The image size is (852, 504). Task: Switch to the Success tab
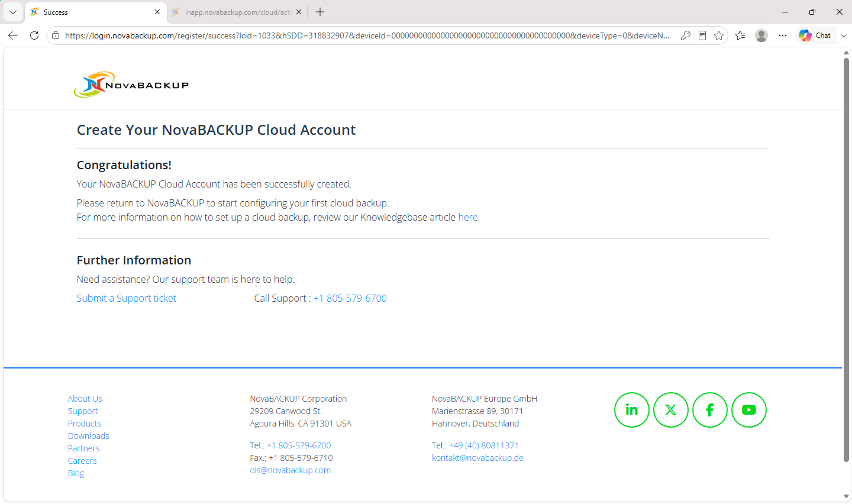click(95, 12)
